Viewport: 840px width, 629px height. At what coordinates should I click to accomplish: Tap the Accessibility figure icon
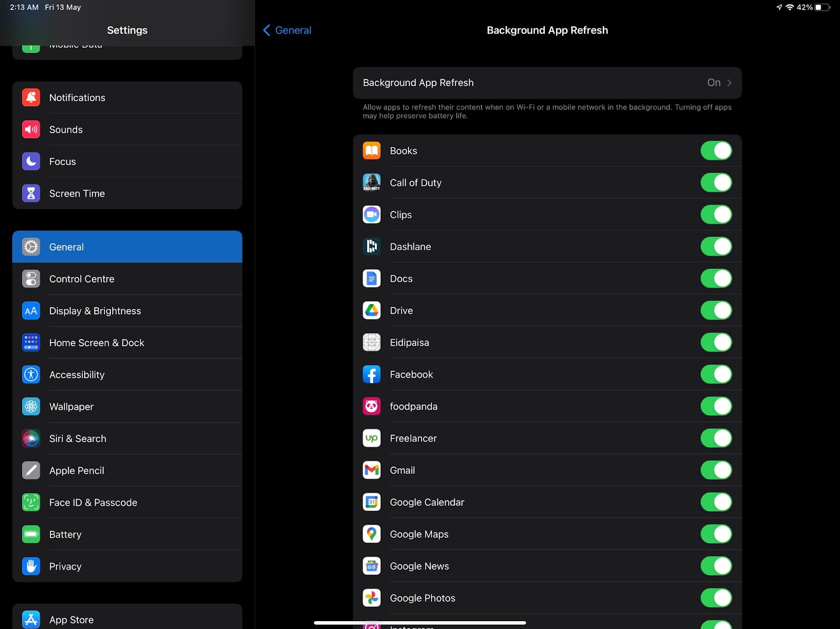click(x=31, y=375)
